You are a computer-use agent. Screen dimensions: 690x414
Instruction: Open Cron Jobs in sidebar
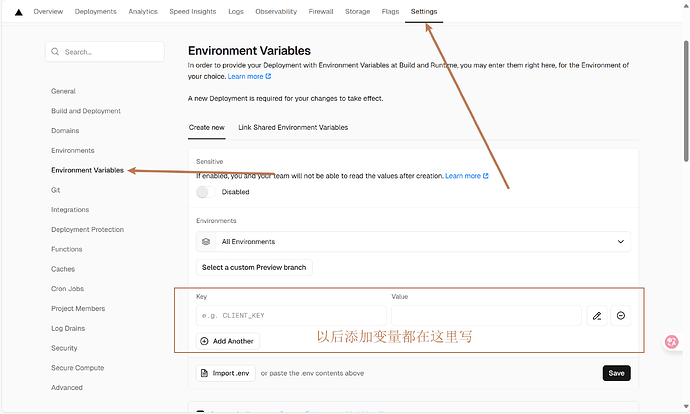coord(67,289)
